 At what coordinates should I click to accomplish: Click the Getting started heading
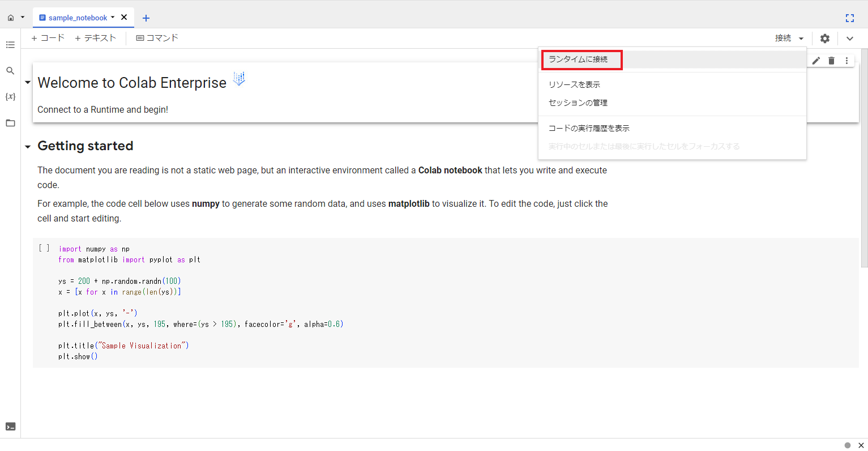tap(85, 146)
